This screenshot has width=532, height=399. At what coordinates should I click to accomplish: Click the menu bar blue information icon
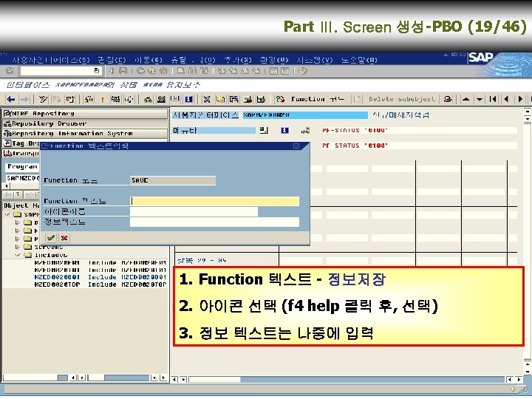point(284,130)
